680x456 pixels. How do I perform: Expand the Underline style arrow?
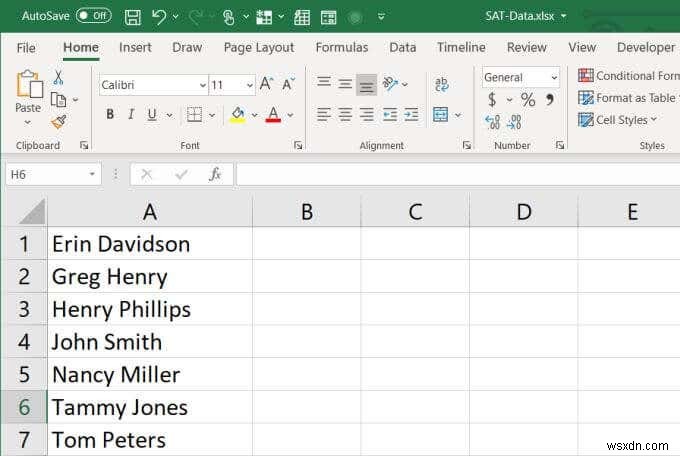(170, 115)
